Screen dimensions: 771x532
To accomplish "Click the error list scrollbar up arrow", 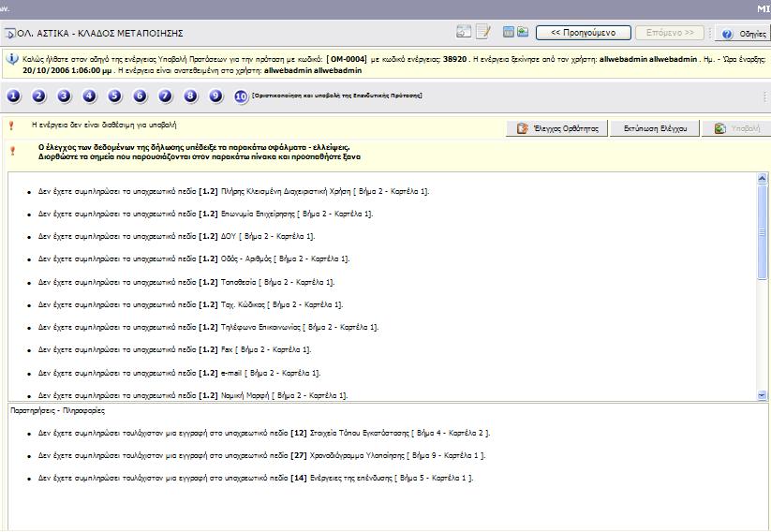I will (763, 179).
